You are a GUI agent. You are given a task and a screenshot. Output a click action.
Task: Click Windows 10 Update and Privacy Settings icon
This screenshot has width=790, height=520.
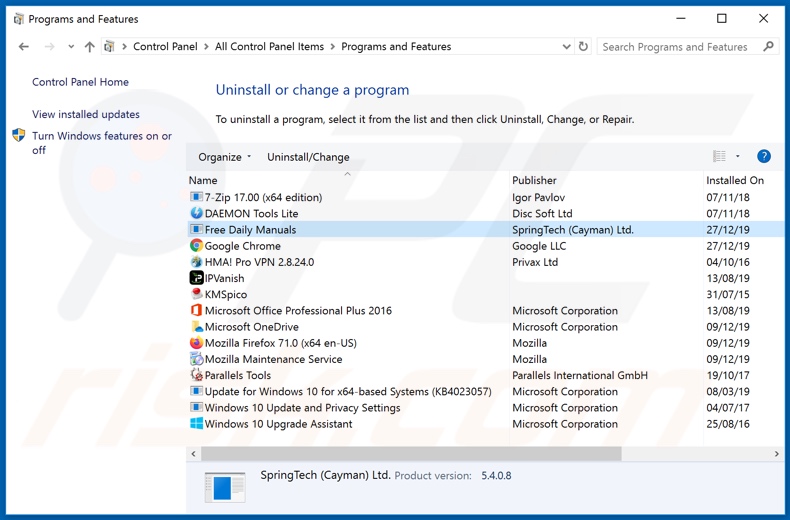[x=196, y=407]
